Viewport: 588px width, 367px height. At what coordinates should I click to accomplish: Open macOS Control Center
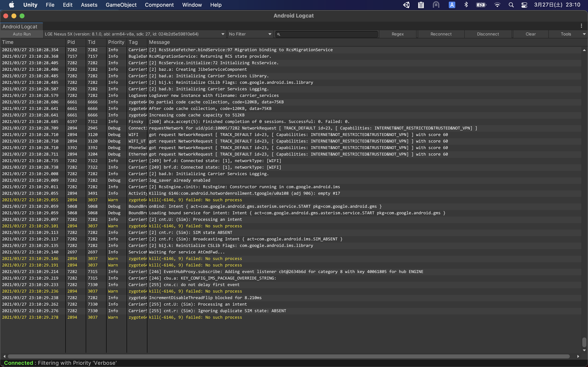pyautogui.click(x=524, y=5)
